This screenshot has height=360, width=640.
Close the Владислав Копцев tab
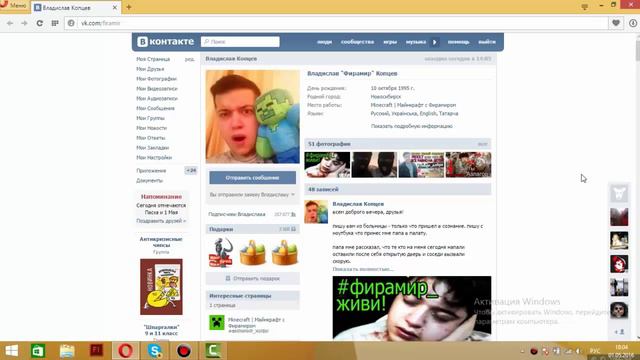tap(115, 7)
